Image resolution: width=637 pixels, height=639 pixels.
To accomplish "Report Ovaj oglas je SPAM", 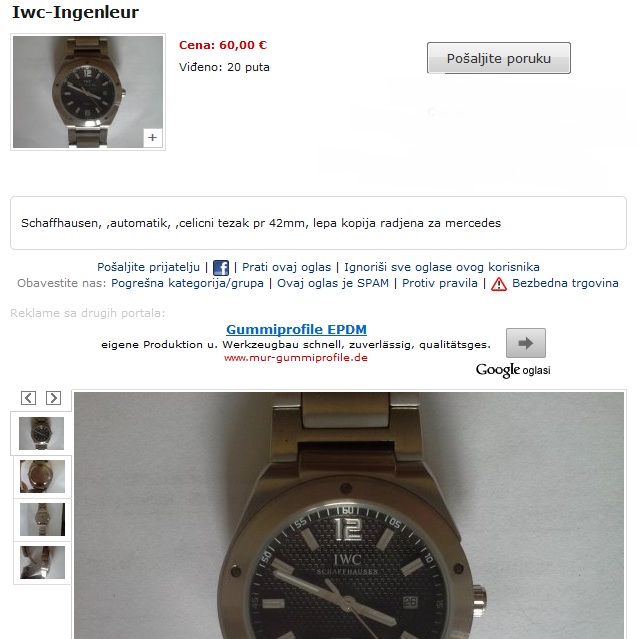I will [333, 283].
